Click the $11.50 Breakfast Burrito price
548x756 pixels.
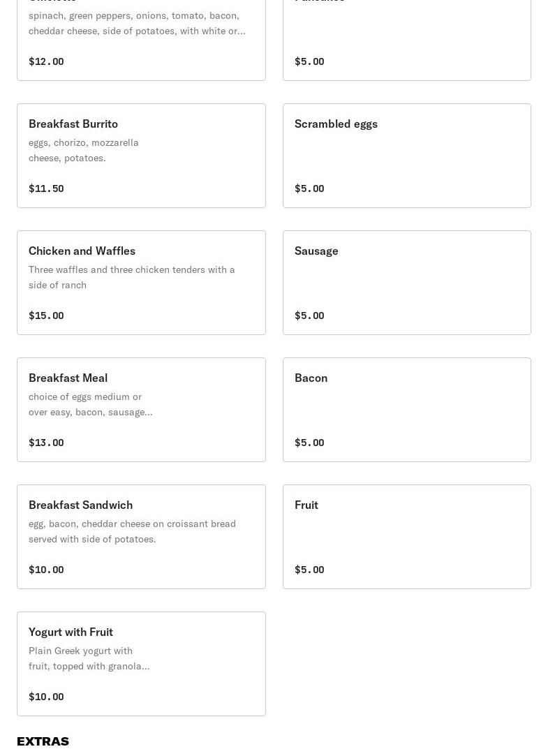tap(46, 188)
